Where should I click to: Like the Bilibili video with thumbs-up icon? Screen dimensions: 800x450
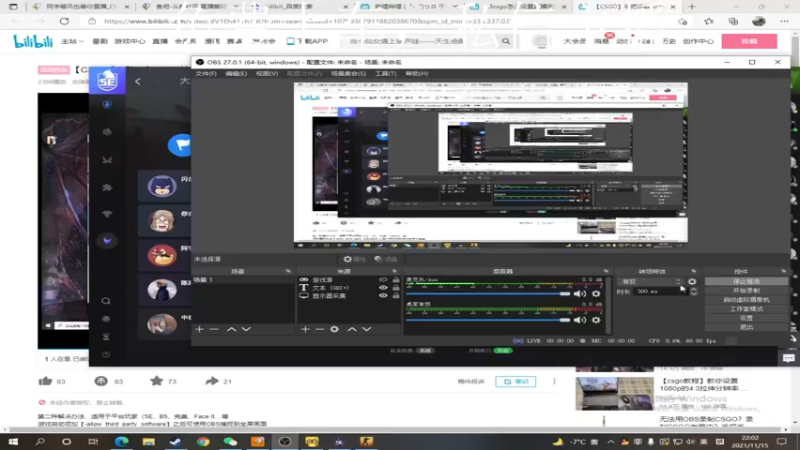pos(45,381)
